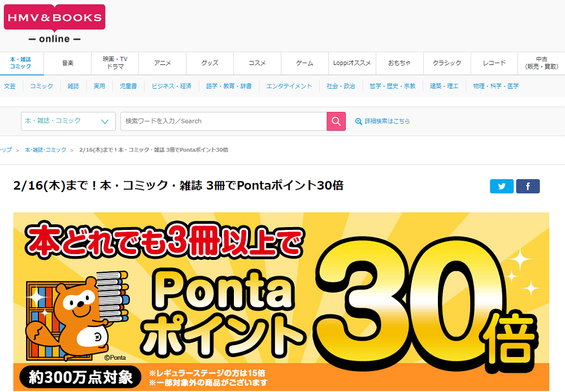Select 建築・理工 subcategory
This screenshot has width=565, height=392.
point(444,86)
